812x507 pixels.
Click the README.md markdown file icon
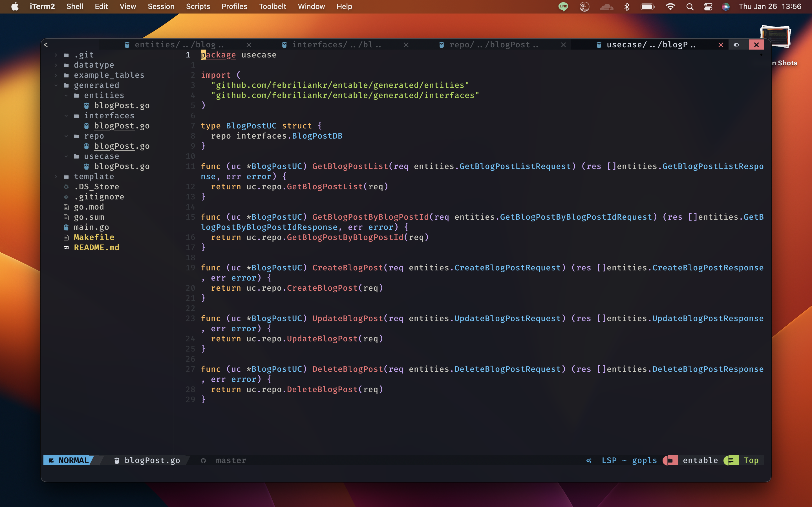pyautogui.click(x=66, y=248)
